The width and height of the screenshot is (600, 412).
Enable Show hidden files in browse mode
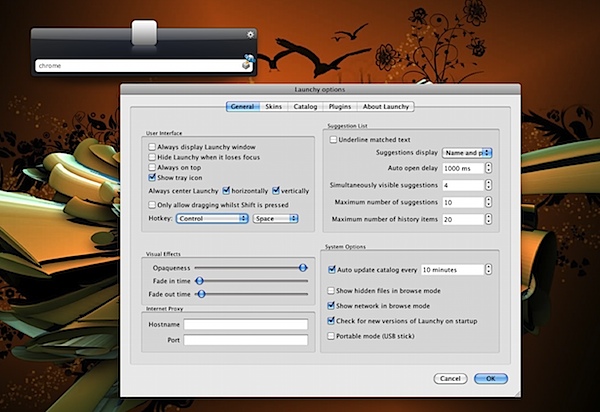[331, 291]
